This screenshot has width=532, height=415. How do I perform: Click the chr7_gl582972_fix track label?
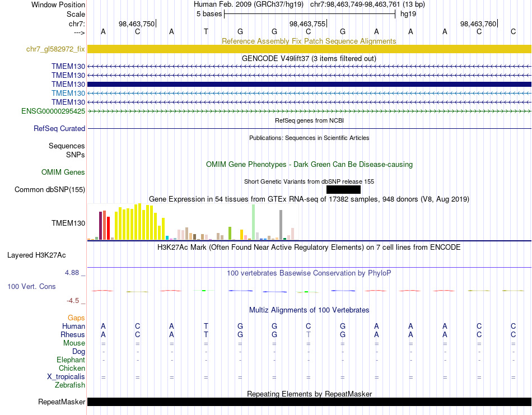pyautogui.click(x=55, y=49)
